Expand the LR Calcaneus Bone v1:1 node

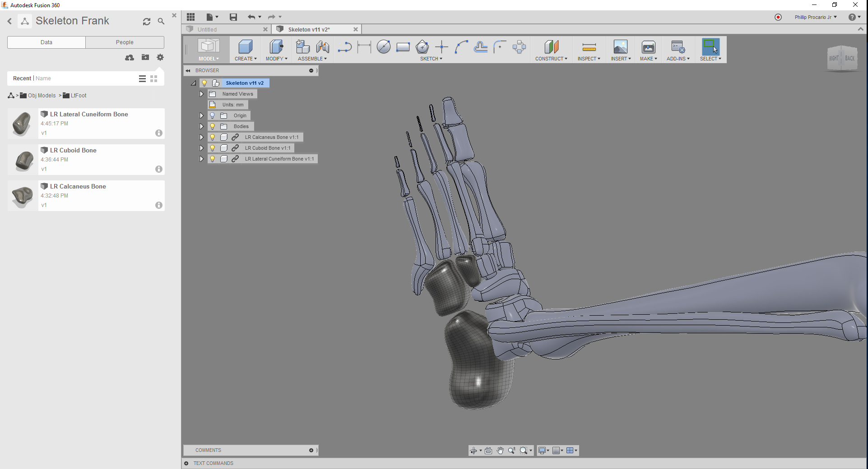tap(201, 137)
